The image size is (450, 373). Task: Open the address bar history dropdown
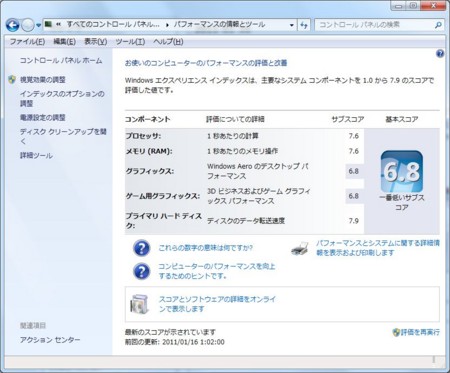[292, 25]
